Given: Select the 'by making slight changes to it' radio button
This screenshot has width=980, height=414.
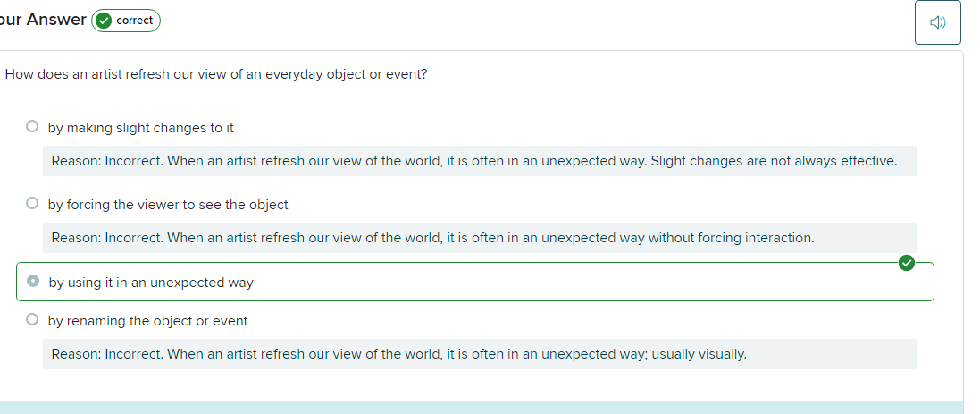Looking at the screenshot, I should tap(32, 127).
